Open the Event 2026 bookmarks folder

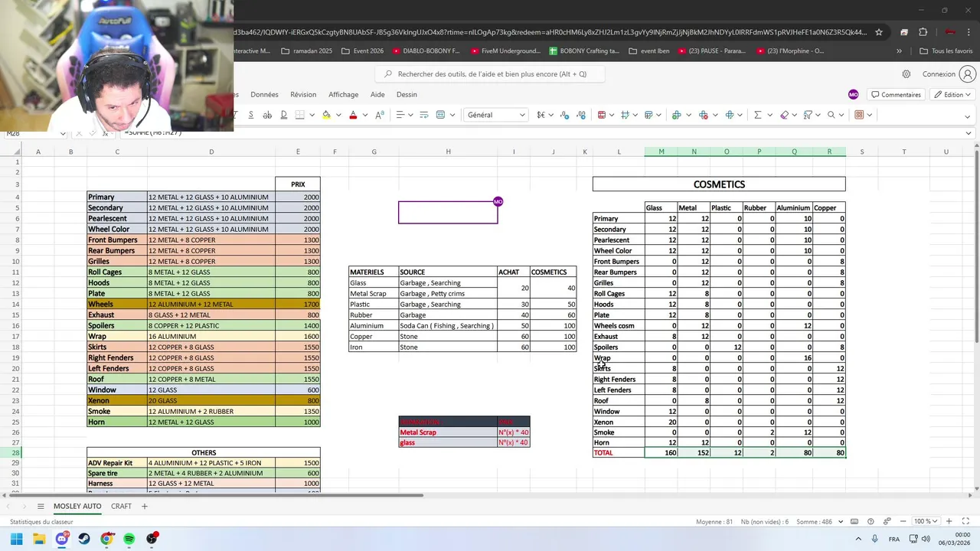tap(363, 51)
